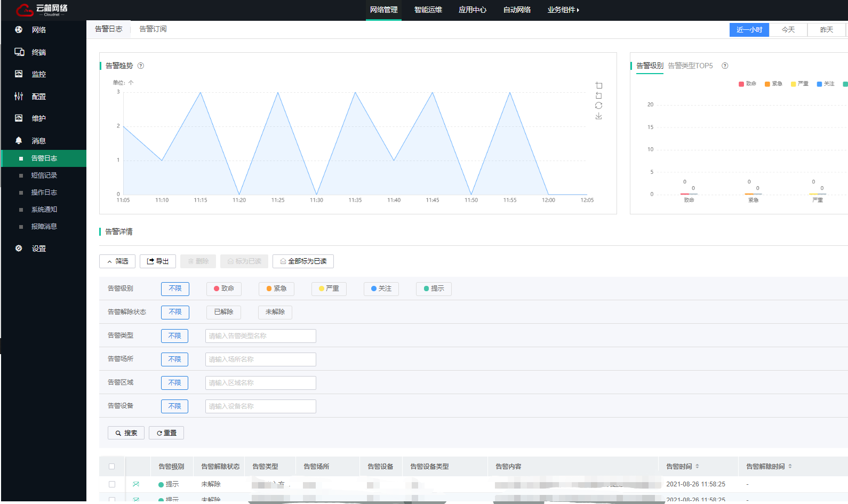848x504 pixels.
Task: Expand the 业务组件 top menu
Action: (x=563, y=10)
